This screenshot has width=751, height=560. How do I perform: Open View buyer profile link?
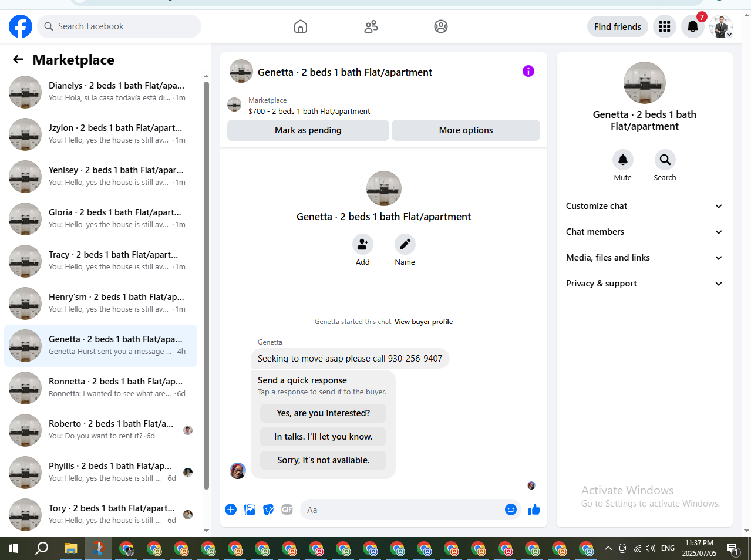[x=423, y=322]
